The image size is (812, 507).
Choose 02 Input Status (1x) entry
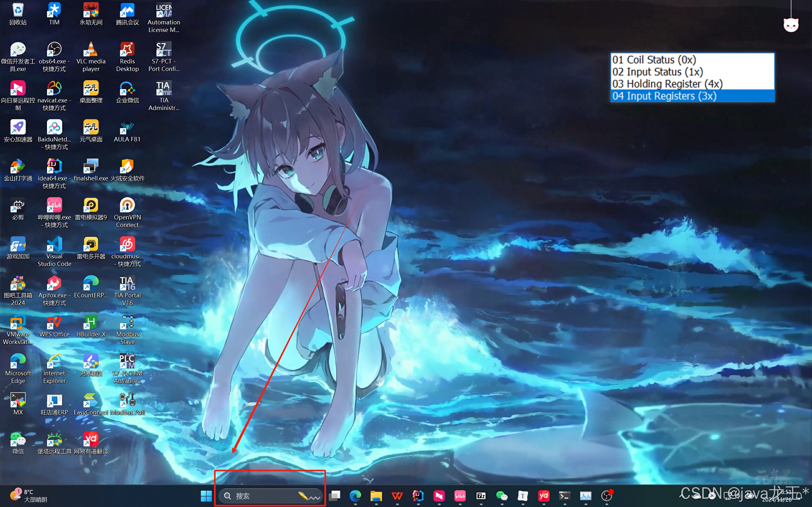(657, 72)
